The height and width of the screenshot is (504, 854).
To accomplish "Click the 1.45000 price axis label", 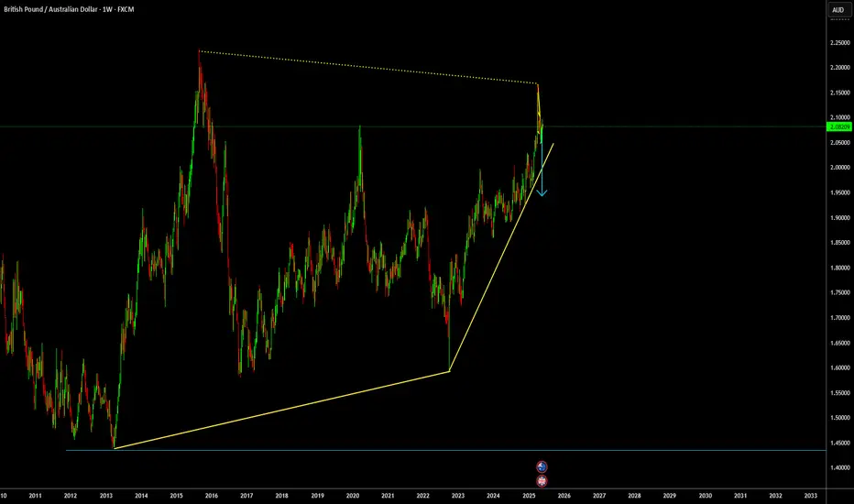I will point(840,443).
